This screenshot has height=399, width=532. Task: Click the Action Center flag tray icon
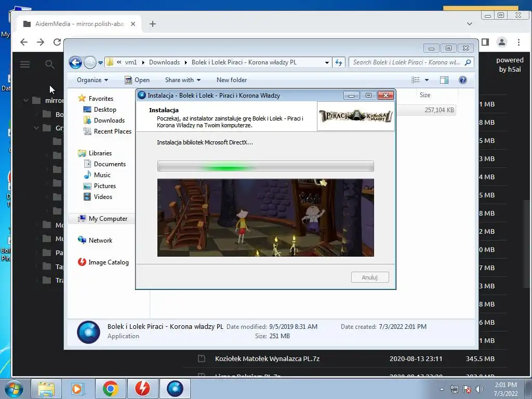[467, 389]
